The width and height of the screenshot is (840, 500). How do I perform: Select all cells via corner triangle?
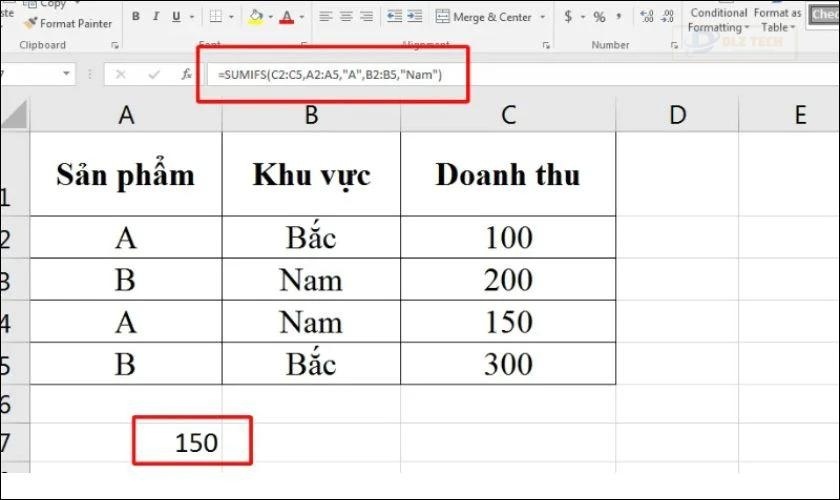[14, 115]
